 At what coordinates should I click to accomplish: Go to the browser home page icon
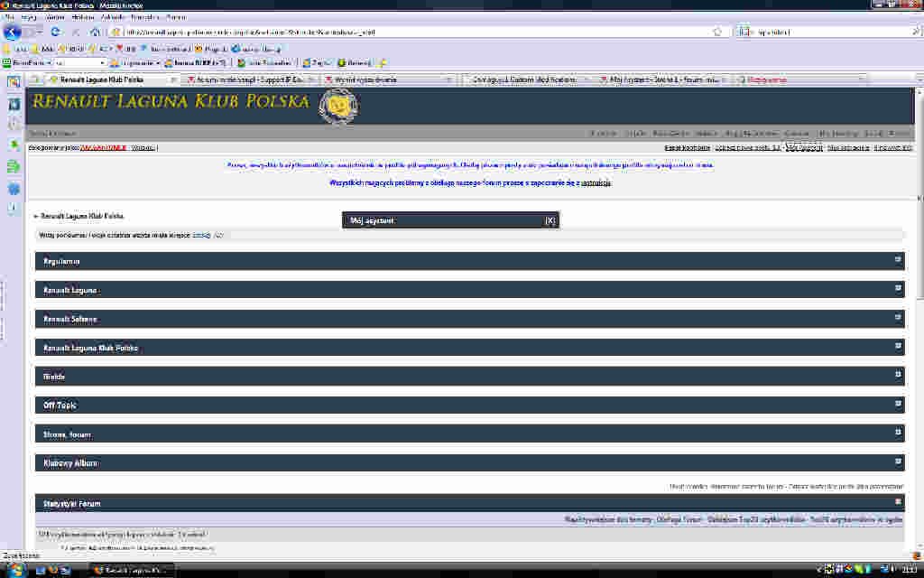[x=95, y=32]
